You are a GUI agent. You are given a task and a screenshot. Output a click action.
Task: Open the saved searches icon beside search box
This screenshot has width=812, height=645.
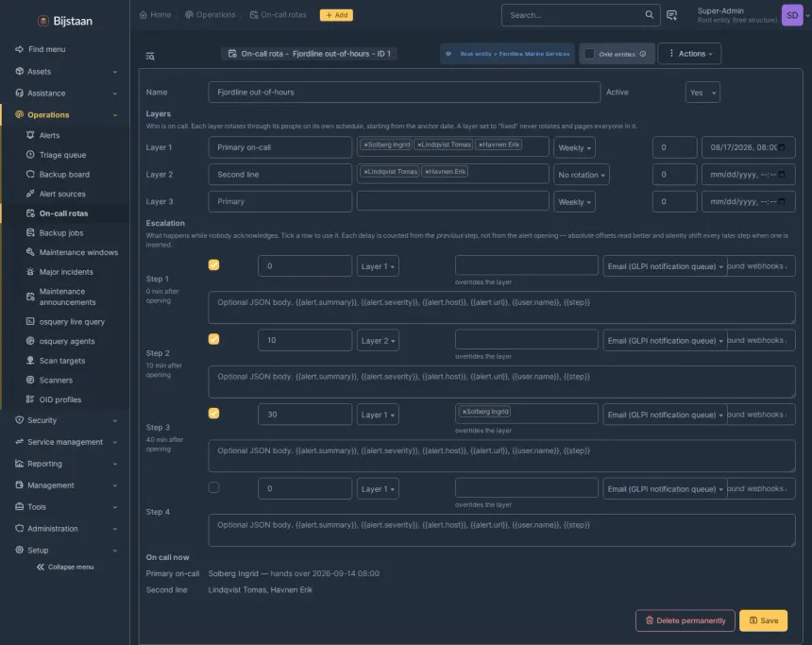point(671,15)
